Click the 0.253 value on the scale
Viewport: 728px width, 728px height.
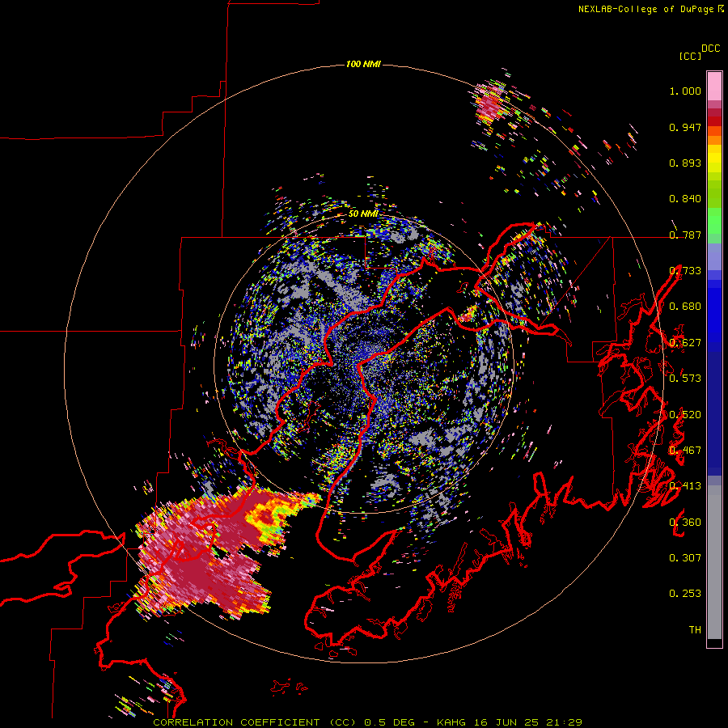[x=685, y=594]
